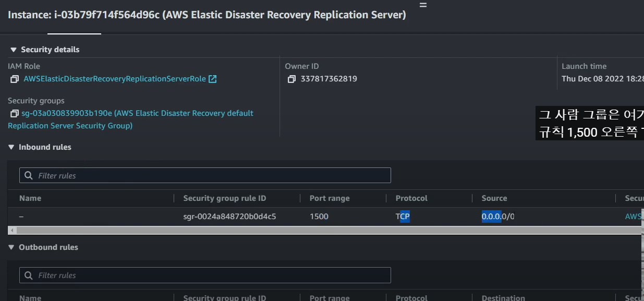This screenshot has height=301, width=644.
Task: Select rule ID sgr-0024a848720b0d4c5 text
Action: point(229,216)
